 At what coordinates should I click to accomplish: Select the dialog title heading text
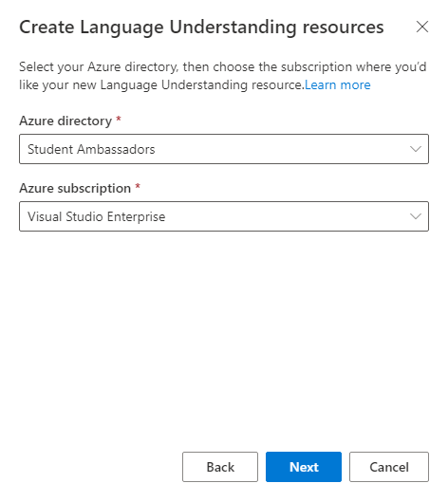tap(201, 27)
